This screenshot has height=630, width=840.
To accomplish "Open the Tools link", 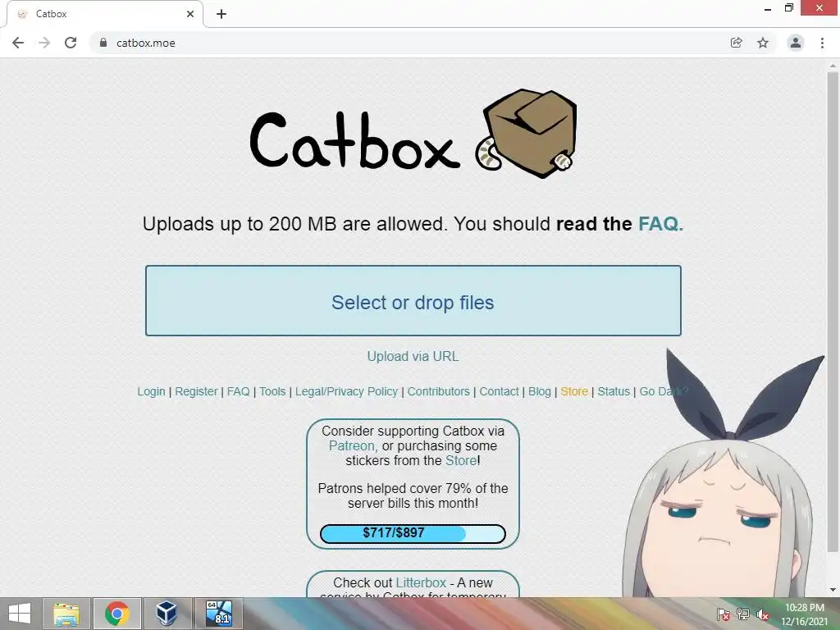I will pyautogui.click(x=272, y=391).
